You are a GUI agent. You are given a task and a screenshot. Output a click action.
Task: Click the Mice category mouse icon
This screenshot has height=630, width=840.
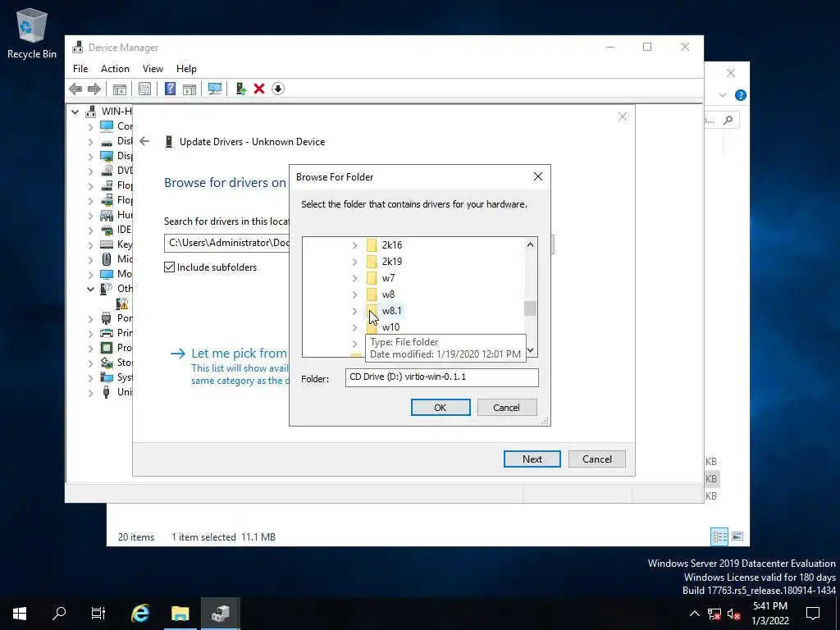(107, 259)
